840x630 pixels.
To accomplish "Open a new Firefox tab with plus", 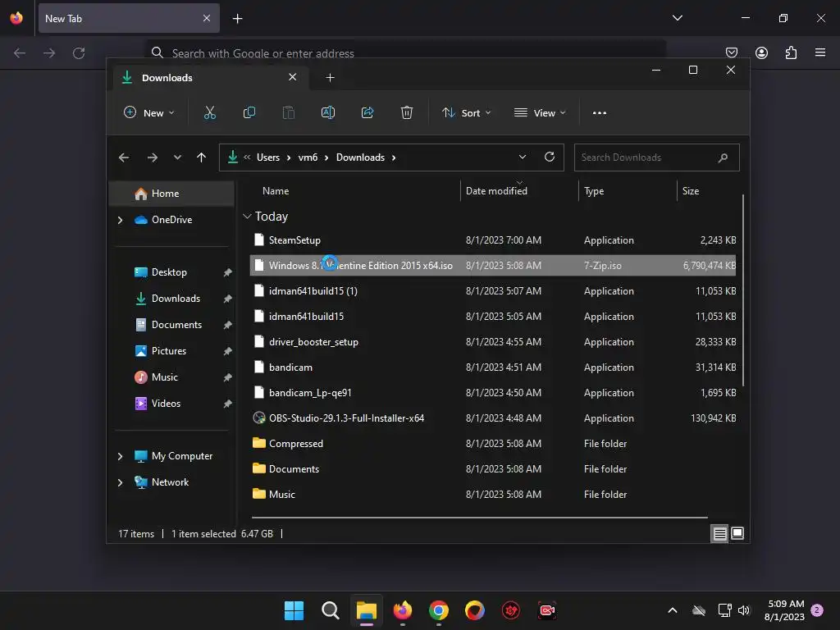I will [237, 19].
